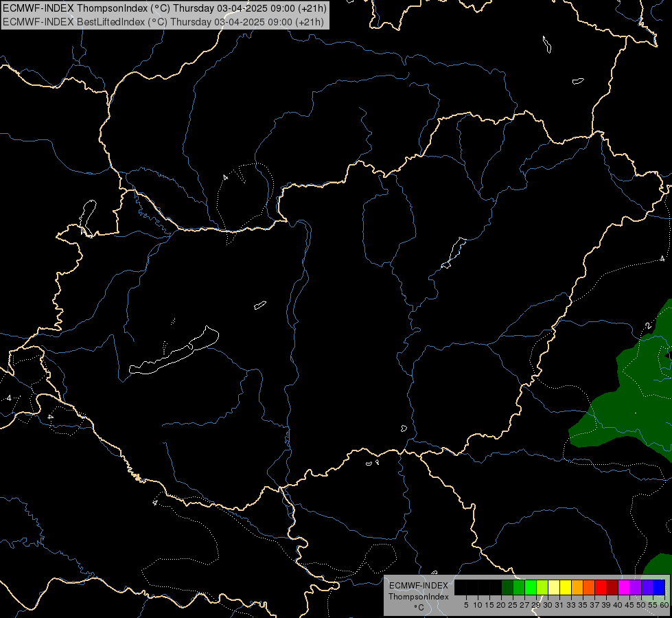672x618 pixels.
Task: Pick the purple 45–50 legend swatch
Action: [636, 587]
